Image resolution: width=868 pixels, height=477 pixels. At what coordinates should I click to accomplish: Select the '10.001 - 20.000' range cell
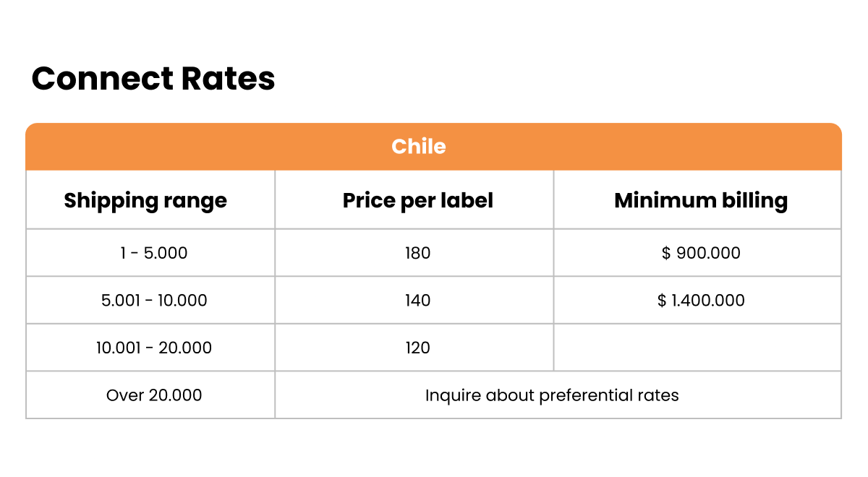(x=154, y=348)
